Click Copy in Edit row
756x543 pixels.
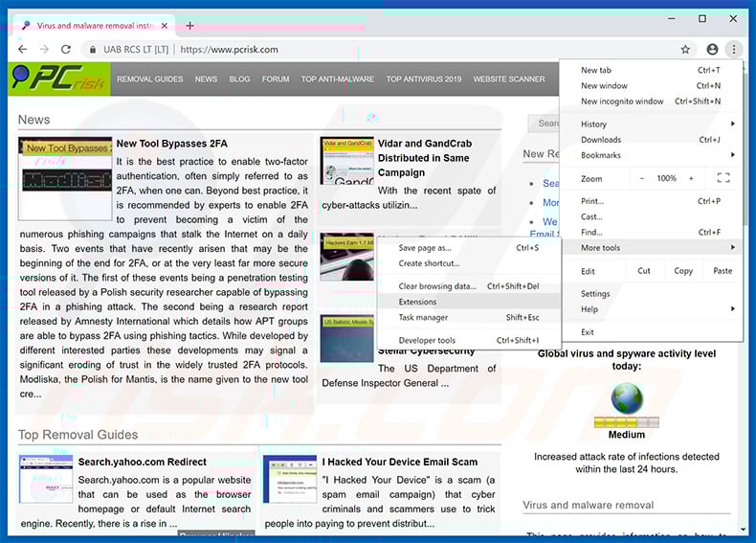click(683, 271)
